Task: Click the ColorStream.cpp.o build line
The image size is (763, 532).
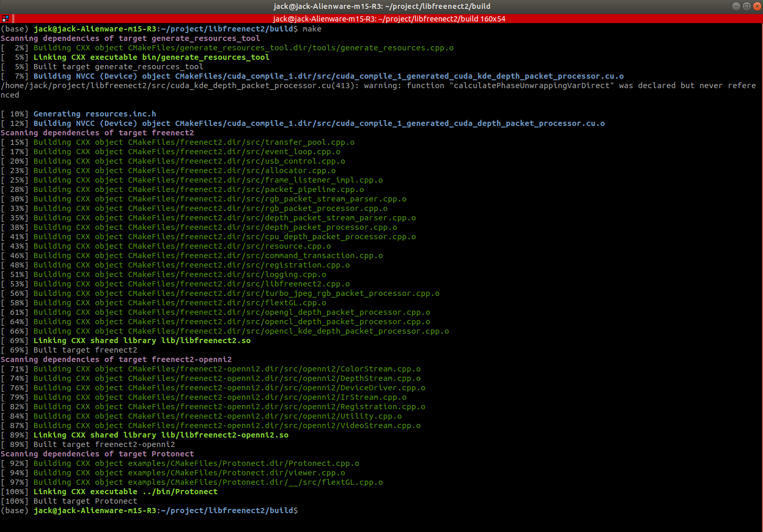Action: tap(210, 369)
